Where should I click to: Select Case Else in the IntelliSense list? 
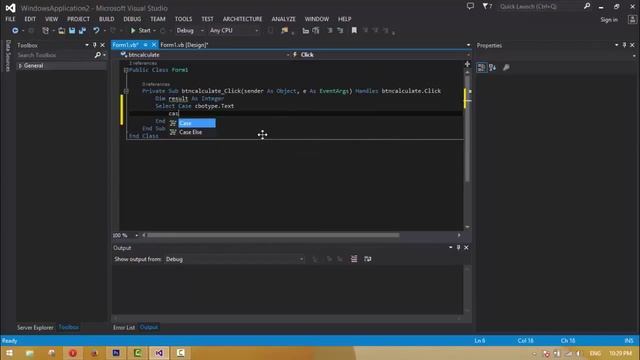(x=192, y=132)
